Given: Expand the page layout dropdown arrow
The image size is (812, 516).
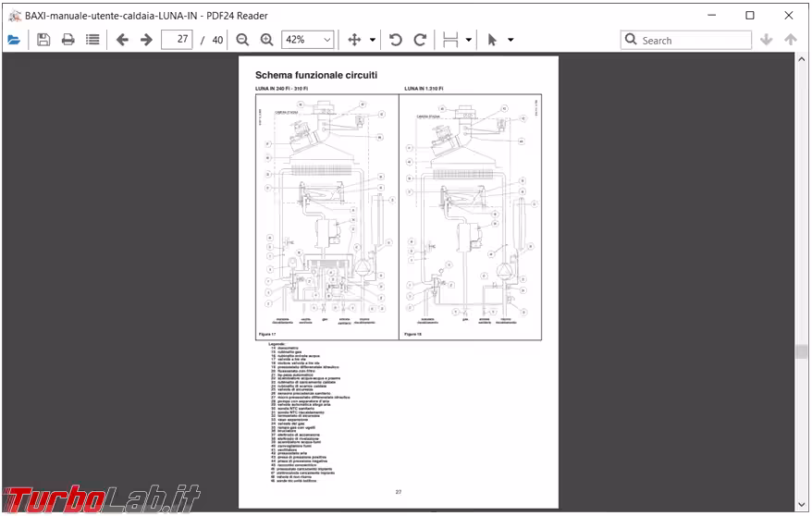Looking at the screenshot, I should (469, 40).
